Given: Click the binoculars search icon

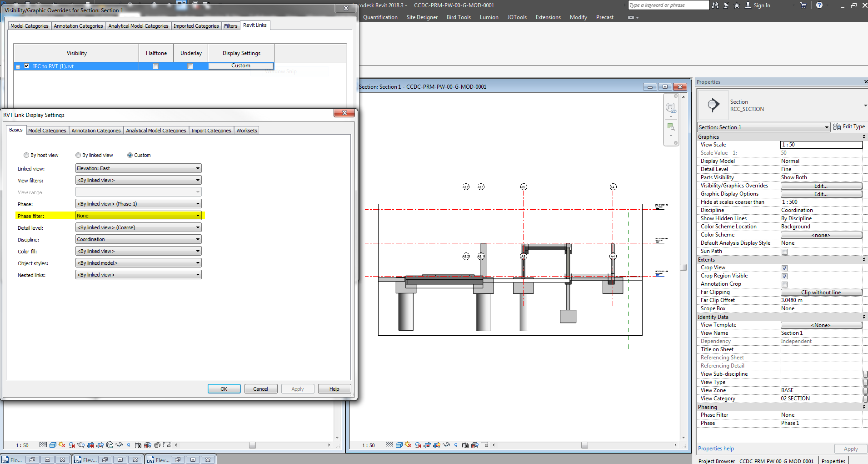Looking at the screenshot, I should 715,5.
